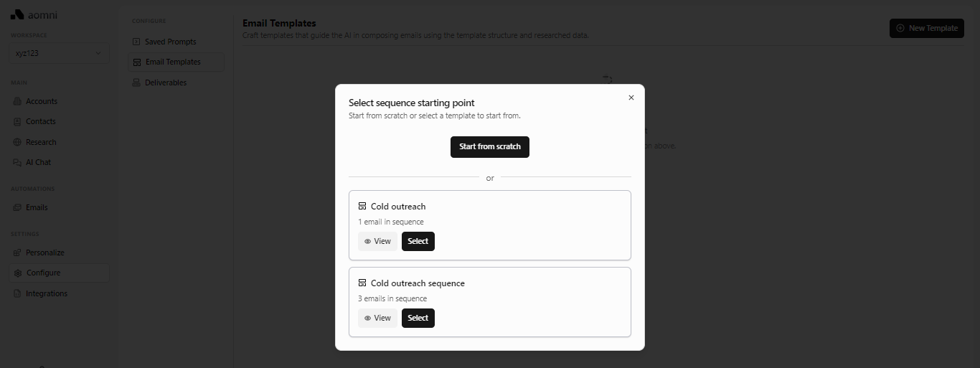Click the Integrations icon
980x368 pixels.
pos(18,293)
